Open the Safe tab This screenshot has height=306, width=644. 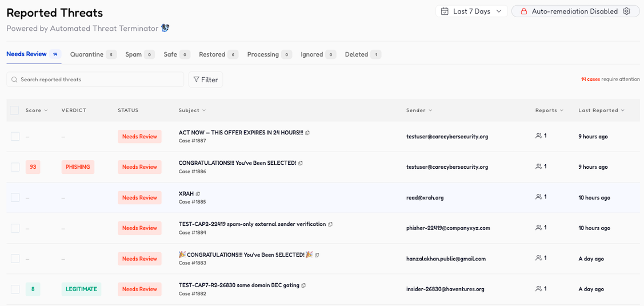pos(177,54)
